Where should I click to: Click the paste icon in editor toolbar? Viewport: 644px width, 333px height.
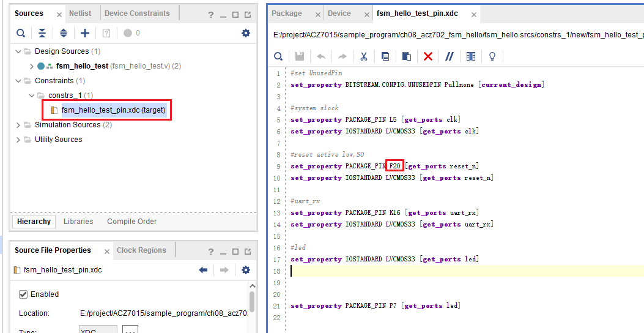click(x=406, y=56)
